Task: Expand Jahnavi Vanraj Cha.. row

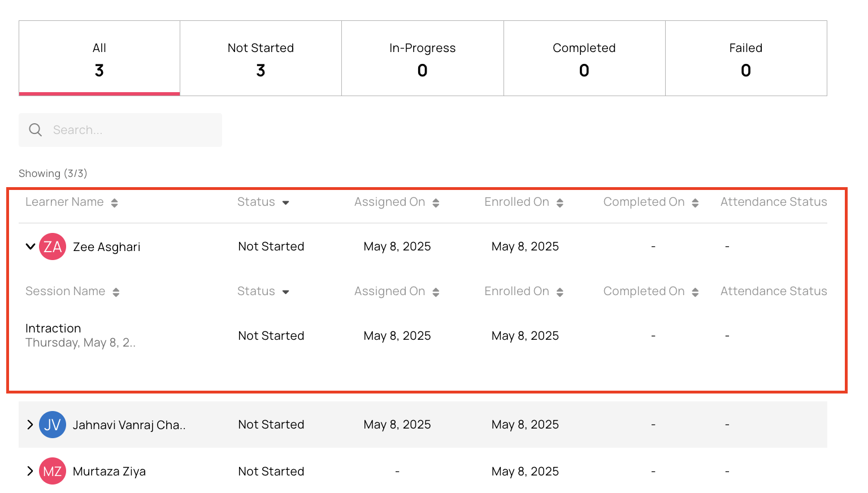Action: pos(30,425)
